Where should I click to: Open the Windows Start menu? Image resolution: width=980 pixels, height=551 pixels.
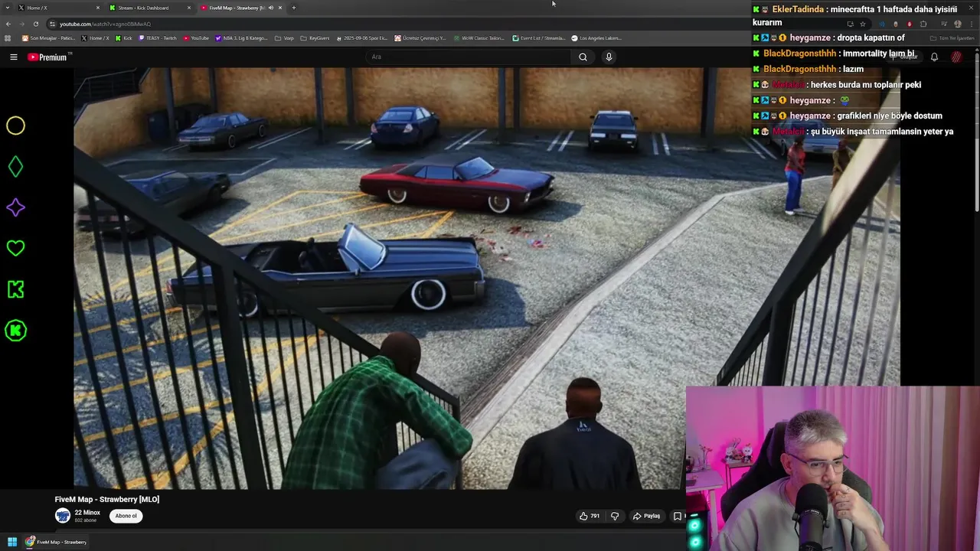coord(11,542)
